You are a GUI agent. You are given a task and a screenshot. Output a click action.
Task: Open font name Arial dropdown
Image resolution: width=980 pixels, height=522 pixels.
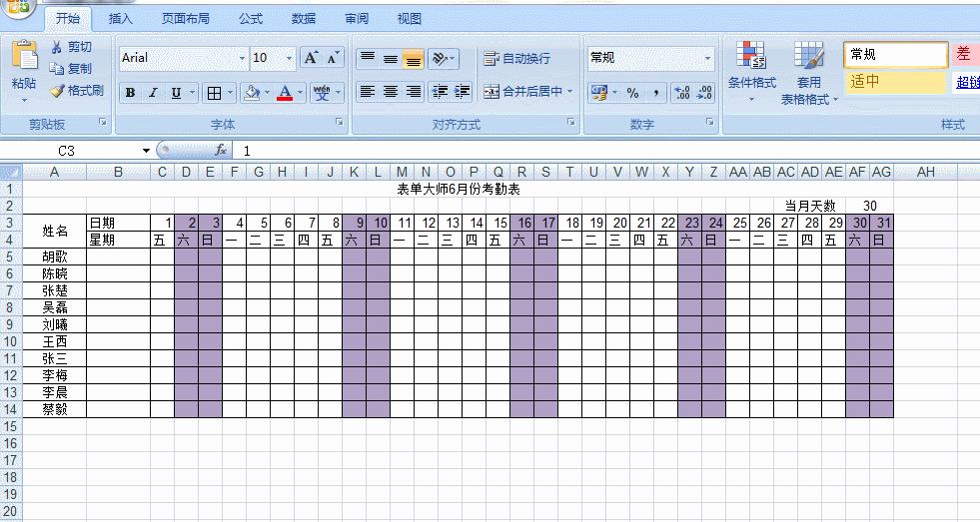pyautogui.click(x=242, y=58)
